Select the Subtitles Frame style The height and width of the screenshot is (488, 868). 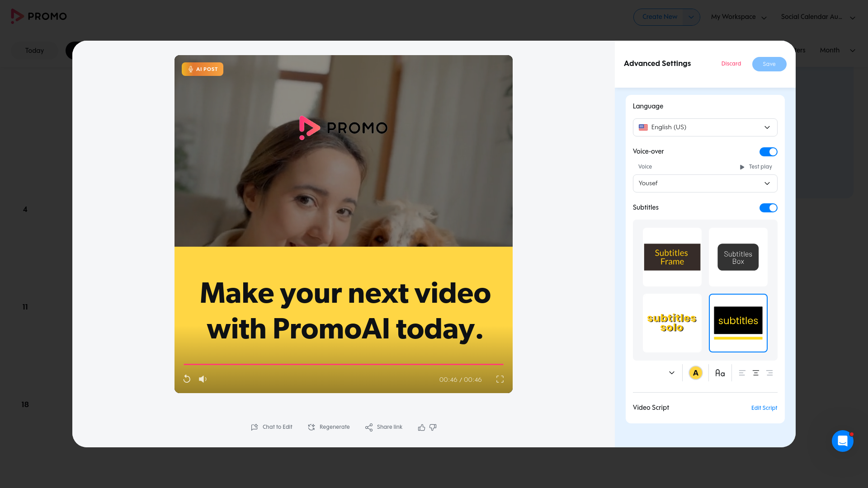coord(672,257)
